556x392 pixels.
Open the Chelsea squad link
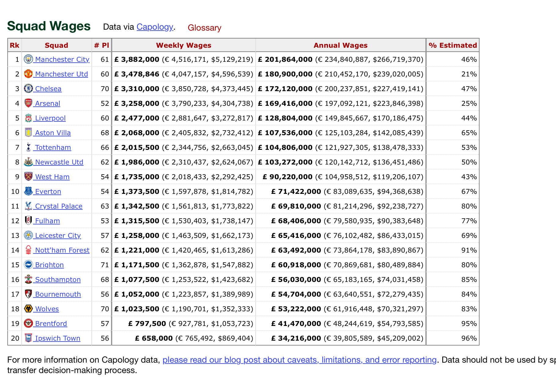click(48, 89)
